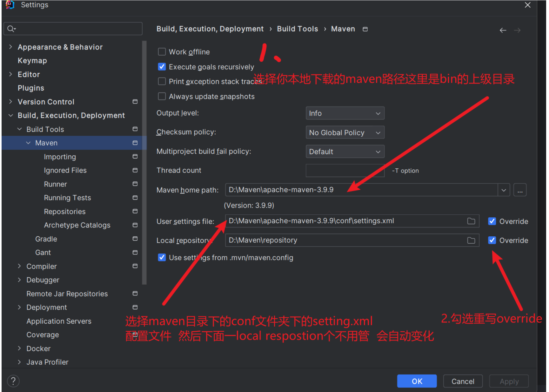Click the Local repository path field
549x392 pixels.
352,240
